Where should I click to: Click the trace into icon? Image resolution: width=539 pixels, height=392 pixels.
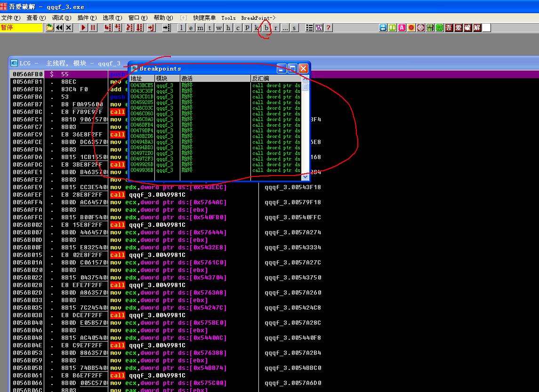coord(129,28)
